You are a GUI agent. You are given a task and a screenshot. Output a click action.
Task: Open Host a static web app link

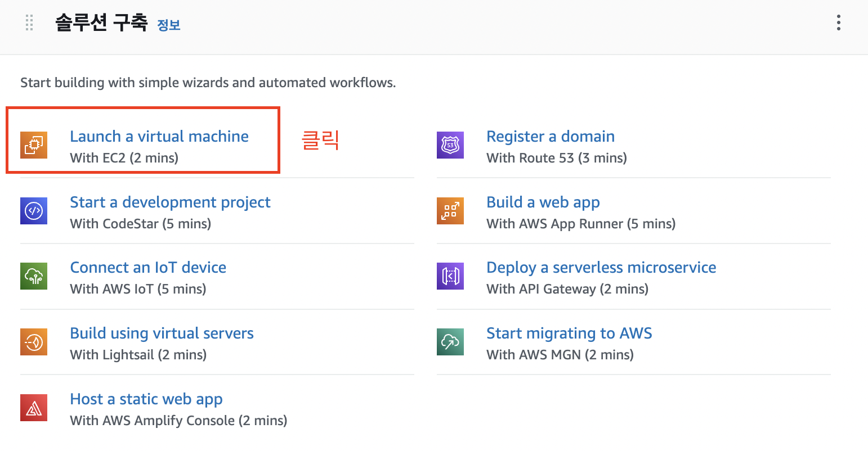146,399
